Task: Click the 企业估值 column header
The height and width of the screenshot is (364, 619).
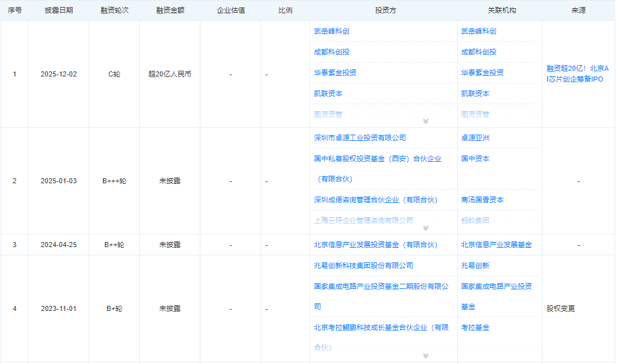Action: 231,10
